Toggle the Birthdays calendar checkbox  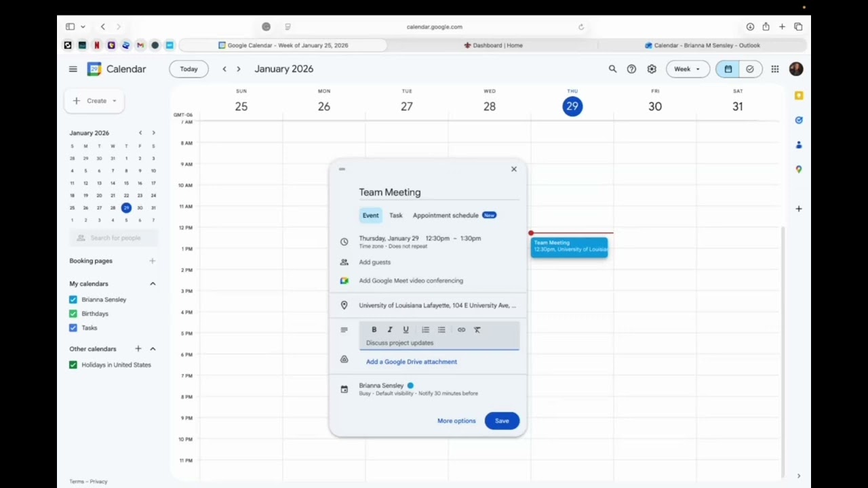point(73,314)
